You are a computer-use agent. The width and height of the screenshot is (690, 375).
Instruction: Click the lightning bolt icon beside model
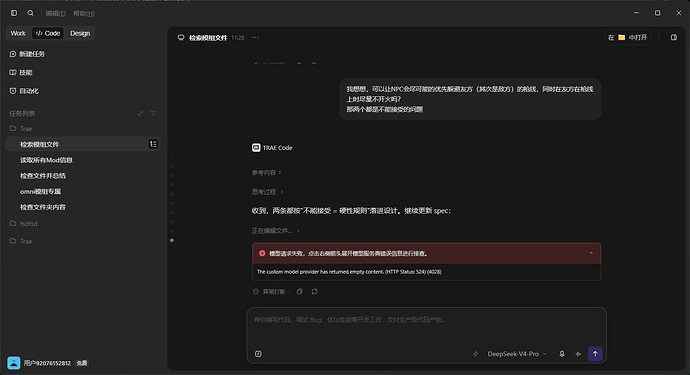point(476,354)
